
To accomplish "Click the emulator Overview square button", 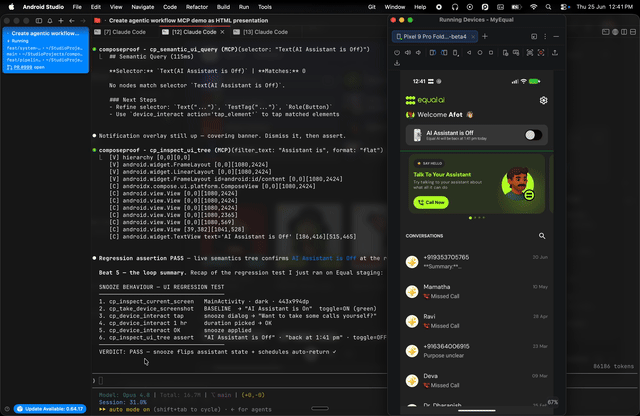I will [491, 53].
